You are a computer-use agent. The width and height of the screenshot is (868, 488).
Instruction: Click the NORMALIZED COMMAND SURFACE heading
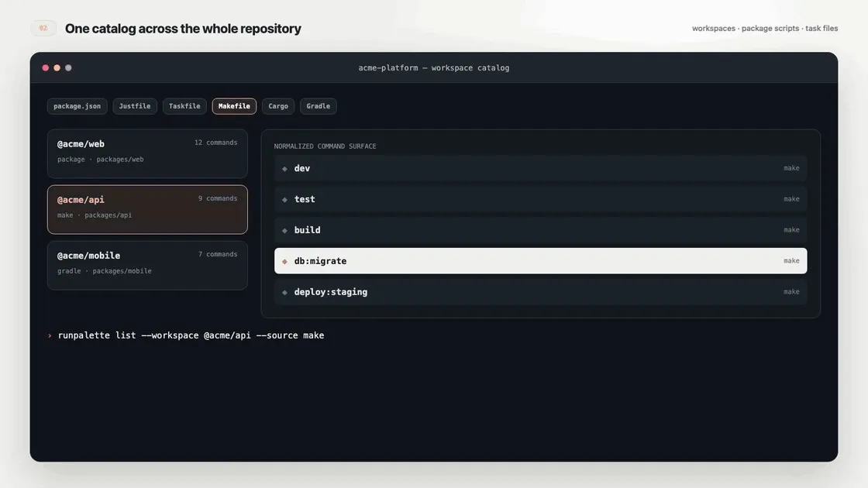(x=325, y=146)
